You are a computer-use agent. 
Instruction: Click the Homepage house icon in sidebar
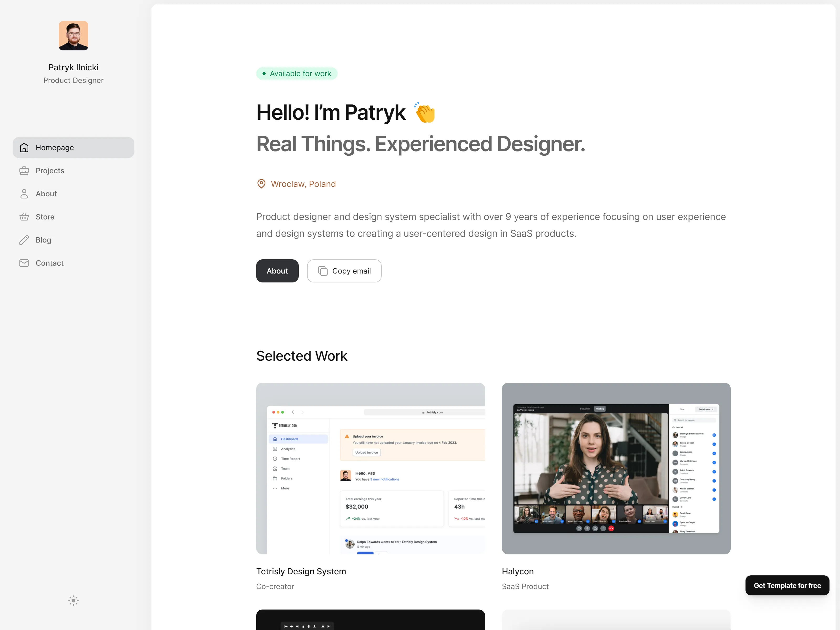(x=24, y=147)
